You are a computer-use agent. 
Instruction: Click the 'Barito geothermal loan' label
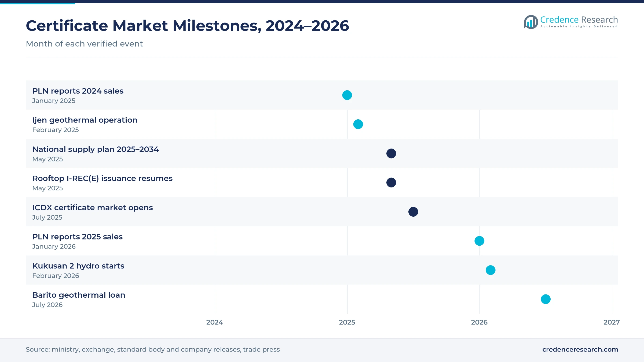tap(79, 295)
